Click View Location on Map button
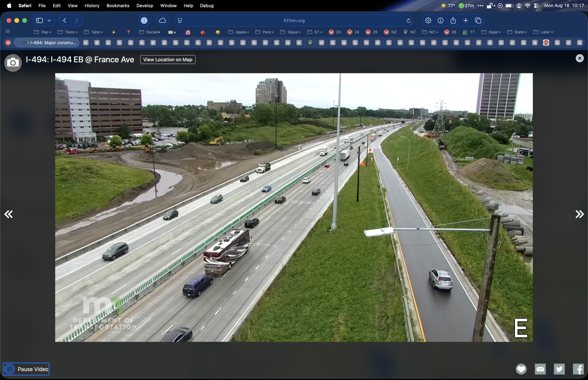 point(168,60)
